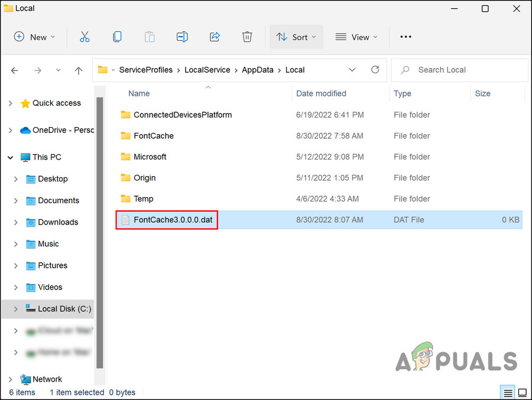Collapse the This PC tree section

(x=10, y=157)
